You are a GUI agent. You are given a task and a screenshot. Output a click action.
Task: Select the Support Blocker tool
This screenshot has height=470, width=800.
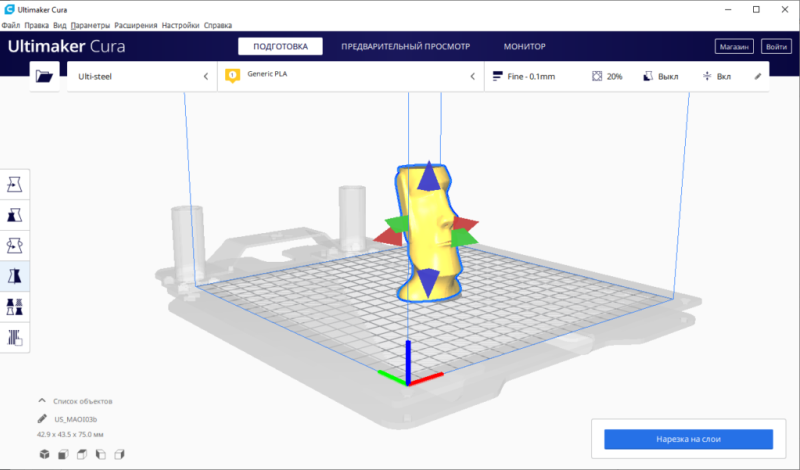tap(14, 337)
